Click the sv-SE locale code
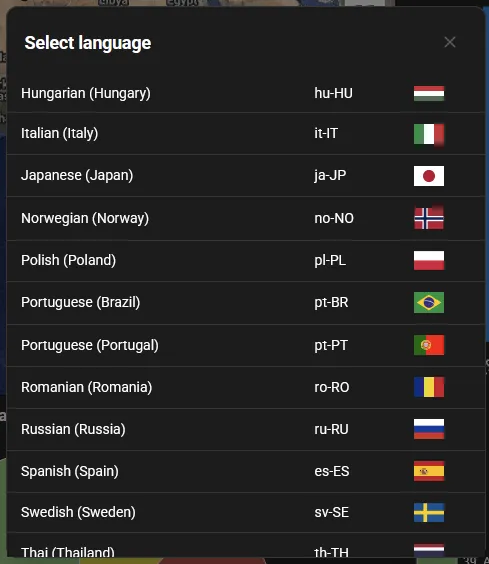 tap(331, 512)
